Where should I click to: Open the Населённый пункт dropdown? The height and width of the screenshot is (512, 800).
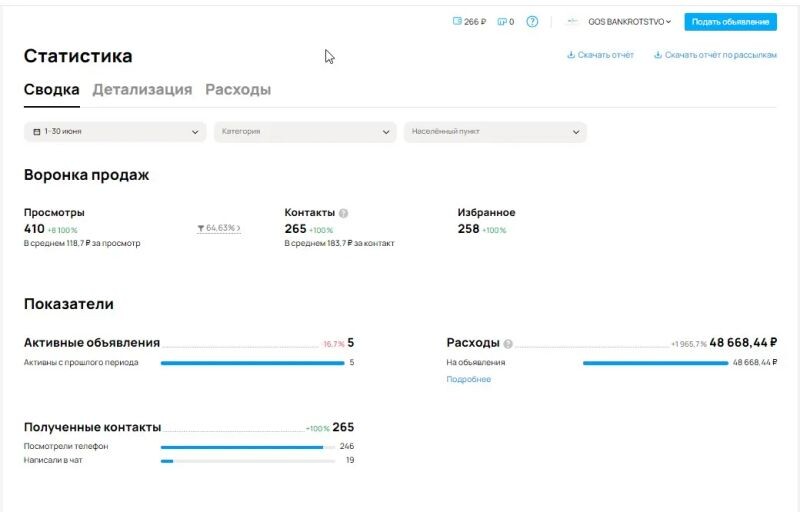[495, 132]
